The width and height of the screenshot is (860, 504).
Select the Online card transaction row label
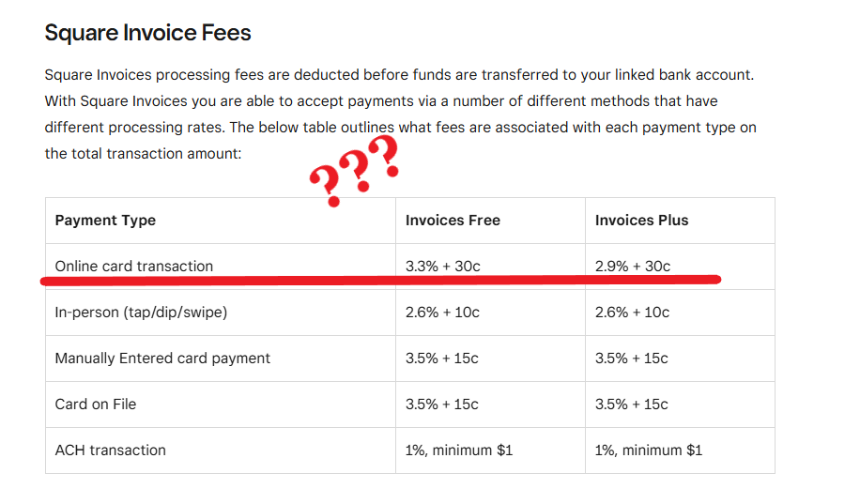(x=134, y=266)
